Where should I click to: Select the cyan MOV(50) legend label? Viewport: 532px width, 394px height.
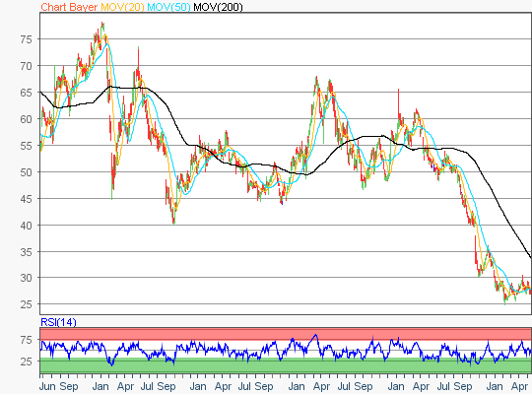(x=168, y=7)
